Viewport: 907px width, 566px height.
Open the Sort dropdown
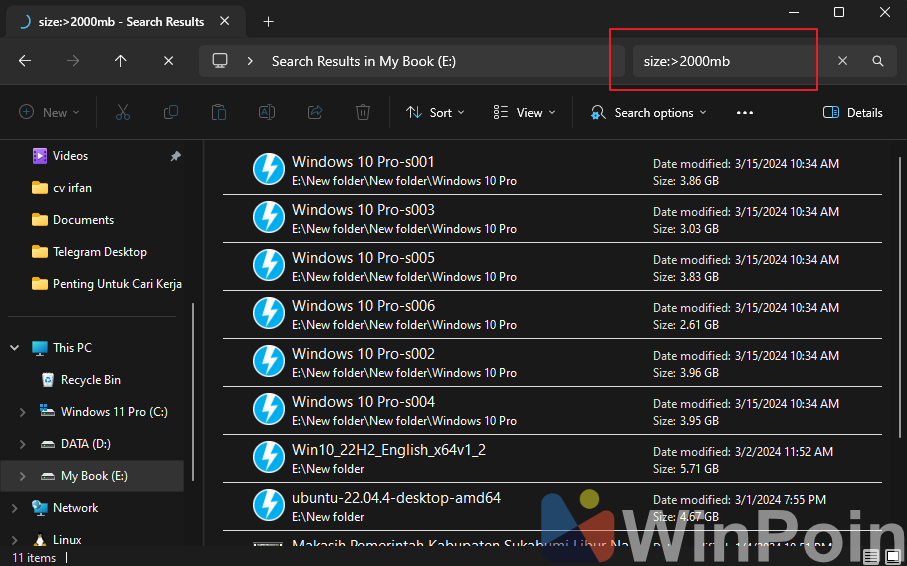click(435, 112)
